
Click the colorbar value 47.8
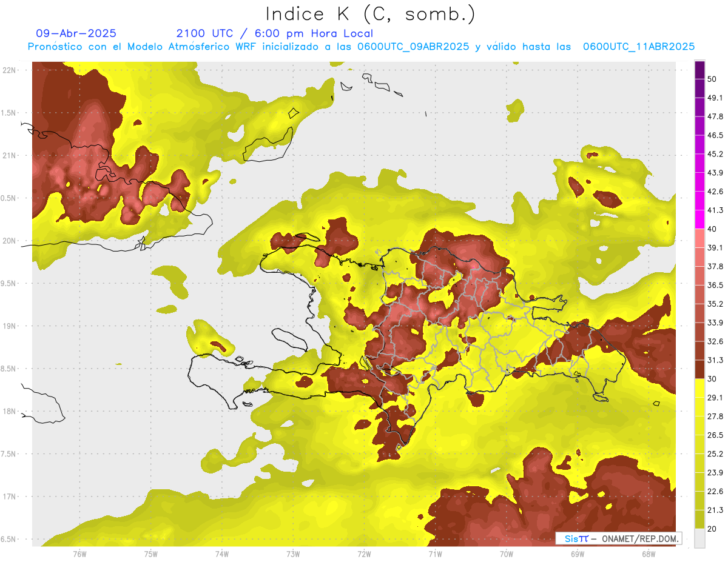click(x=715, y=116)
